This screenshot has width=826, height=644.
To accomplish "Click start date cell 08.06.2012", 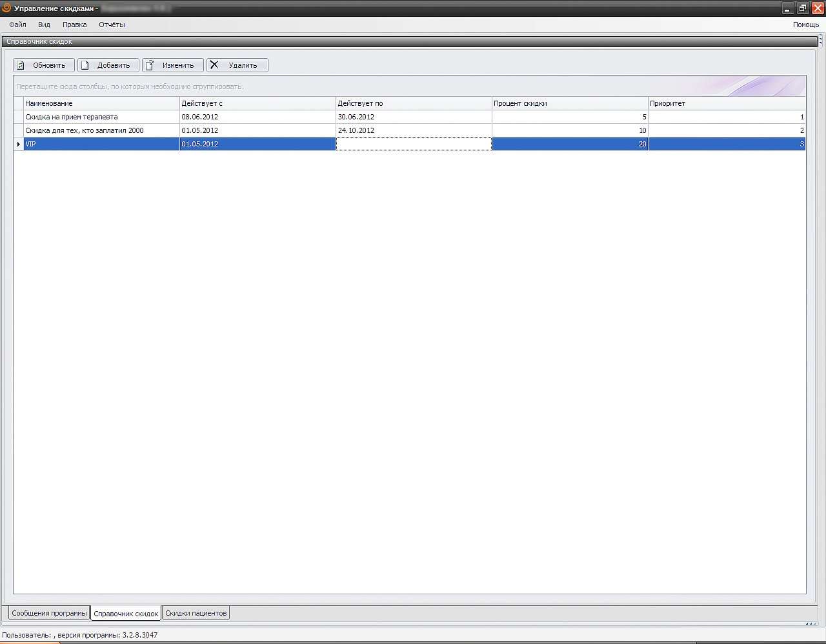I will [257, 117].
